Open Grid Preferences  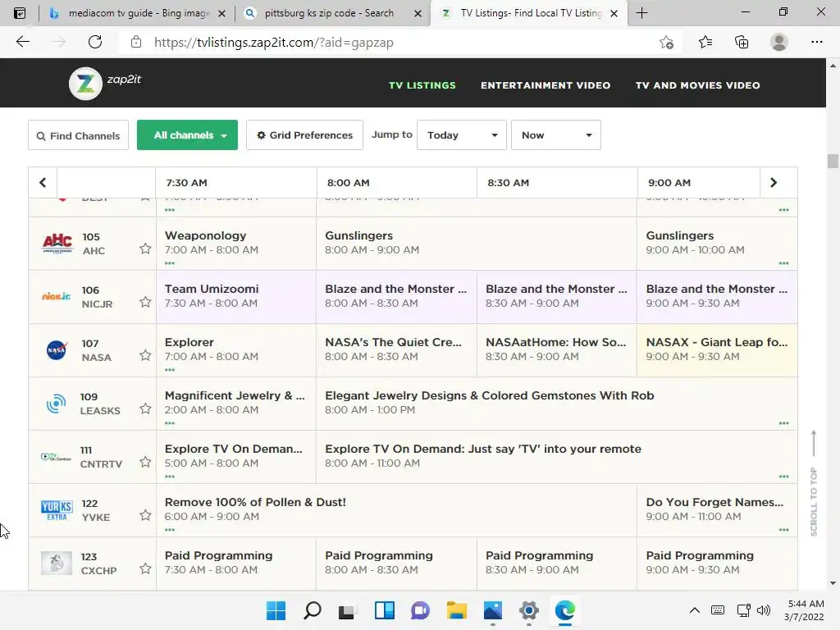click(305, 135)
